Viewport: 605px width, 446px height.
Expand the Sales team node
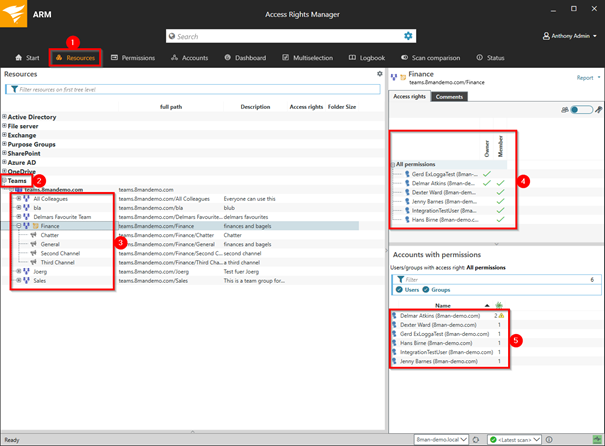tap(19, 280)
